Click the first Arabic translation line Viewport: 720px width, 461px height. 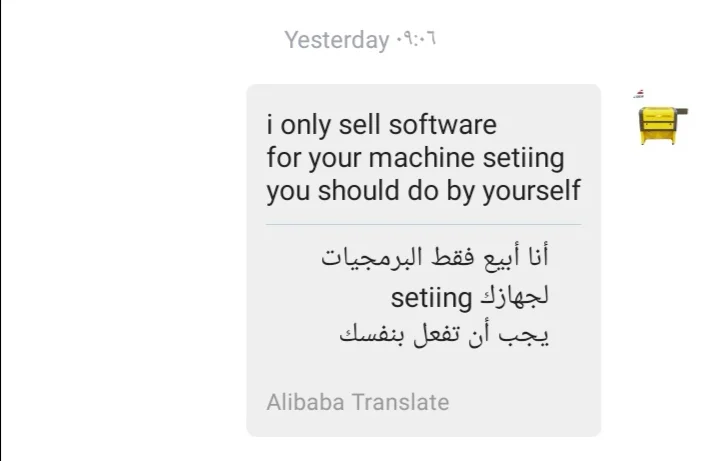pos(435,257)
